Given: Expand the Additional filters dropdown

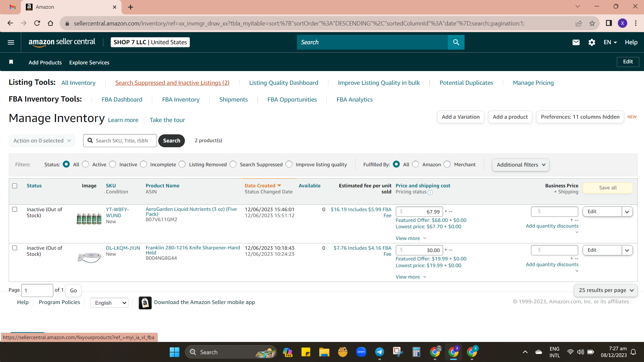Looking at the screenshot, I should 521,165.
